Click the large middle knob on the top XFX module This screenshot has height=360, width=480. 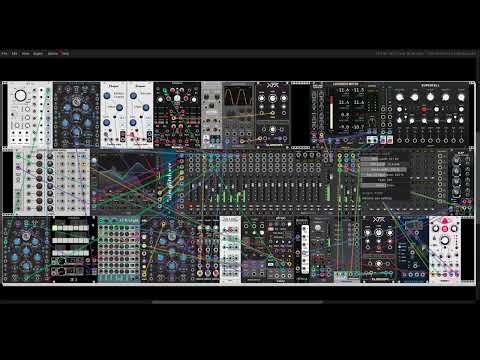273,98
